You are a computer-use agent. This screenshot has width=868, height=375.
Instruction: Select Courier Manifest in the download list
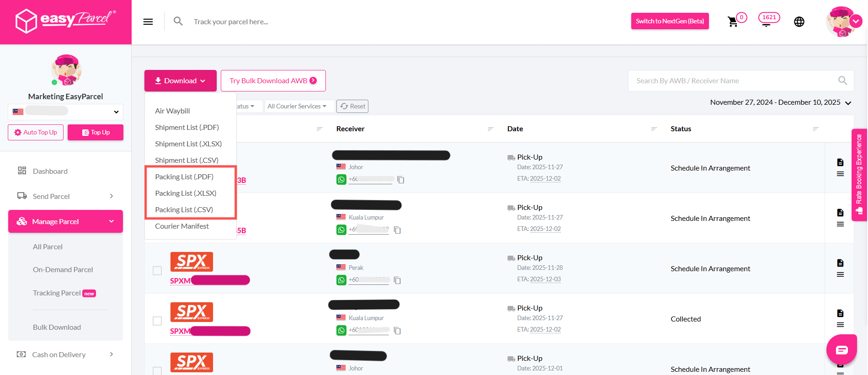[182, 226]
